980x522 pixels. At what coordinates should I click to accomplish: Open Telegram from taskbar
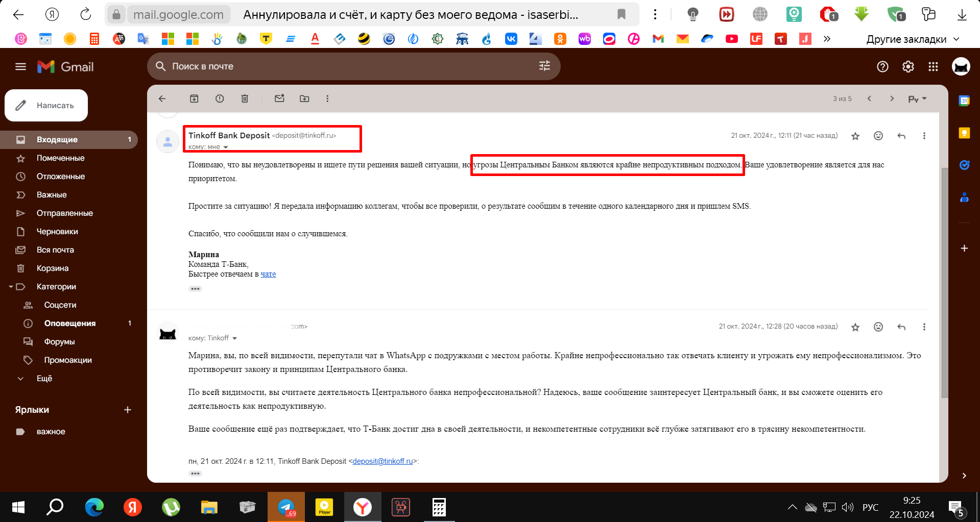(x=286, y=507)
